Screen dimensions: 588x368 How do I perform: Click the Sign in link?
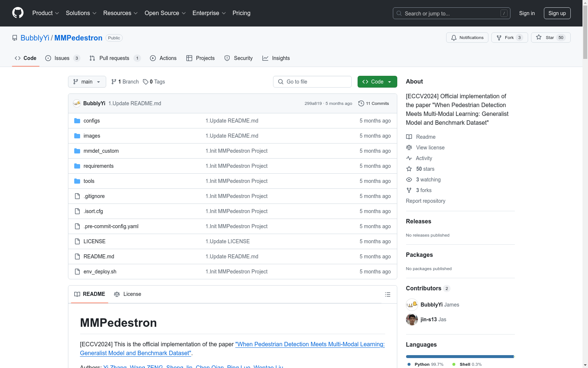[x=527, y=13]
